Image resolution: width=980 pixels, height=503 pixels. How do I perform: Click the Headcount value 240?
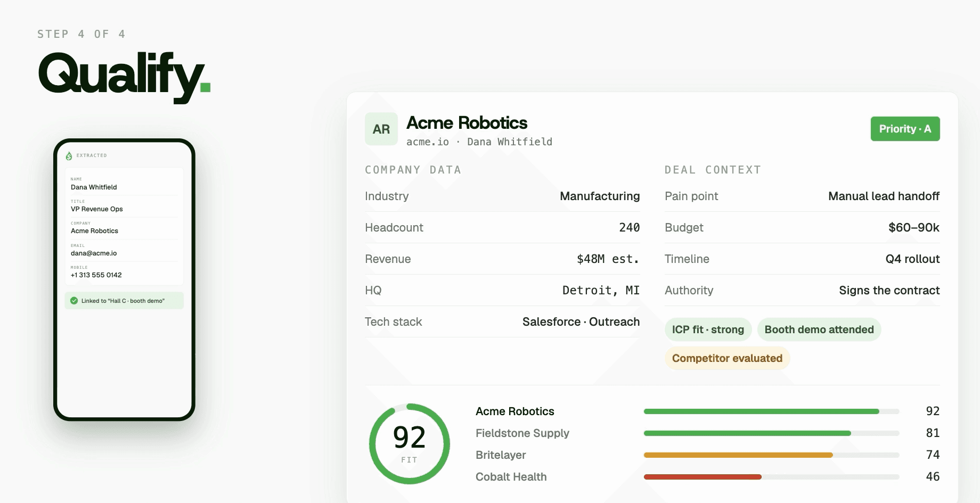tap(630, 228)
